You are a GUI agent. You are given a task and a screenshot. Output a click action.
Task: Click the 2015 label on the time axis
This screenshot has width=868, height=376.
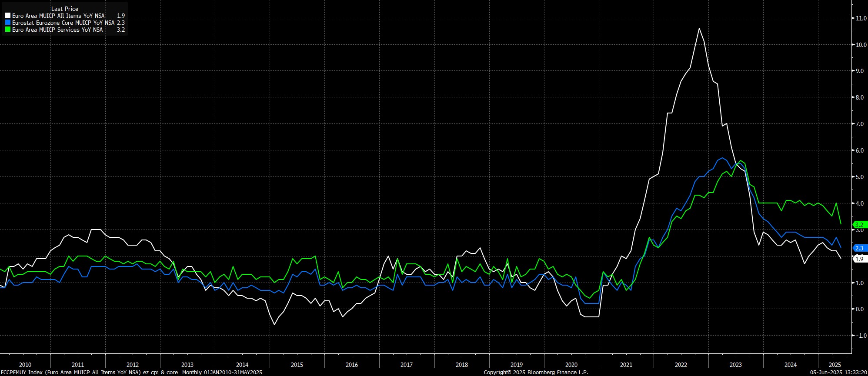[x=297, y=365]
